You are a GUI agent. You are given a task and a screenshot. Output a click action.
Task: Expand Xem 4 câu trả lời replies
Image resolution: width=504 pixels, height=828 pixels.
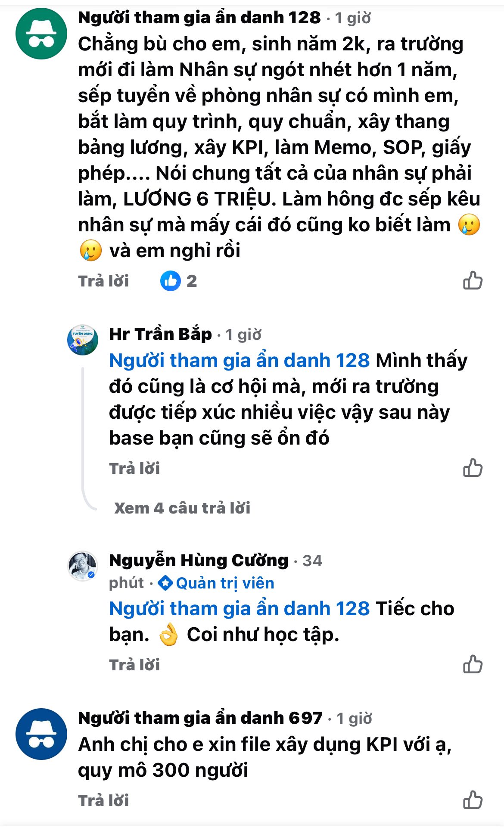pyautogui.click(x=182, y=508)
